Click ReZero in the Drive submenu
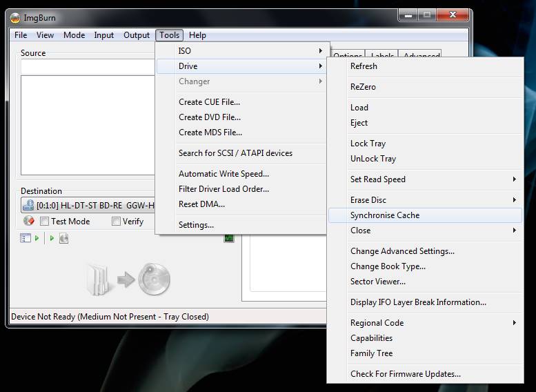Screen dimensions: 536x392 425,87
